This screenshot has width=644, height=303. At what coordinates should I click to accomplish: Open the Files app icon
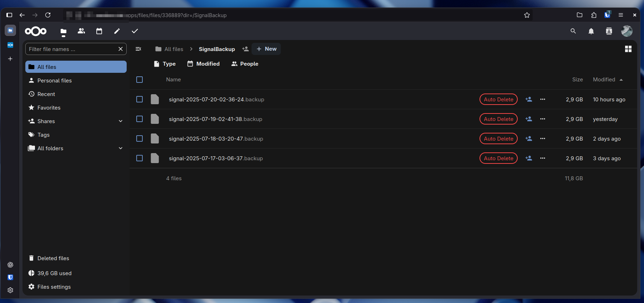click(64, 31)
